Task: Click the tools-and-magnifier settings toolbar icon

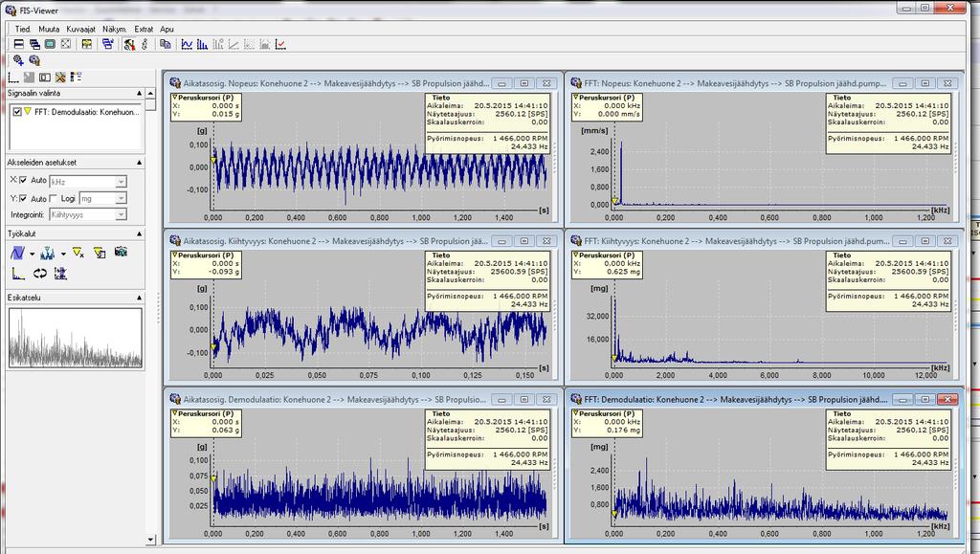Action: (129, 44)
